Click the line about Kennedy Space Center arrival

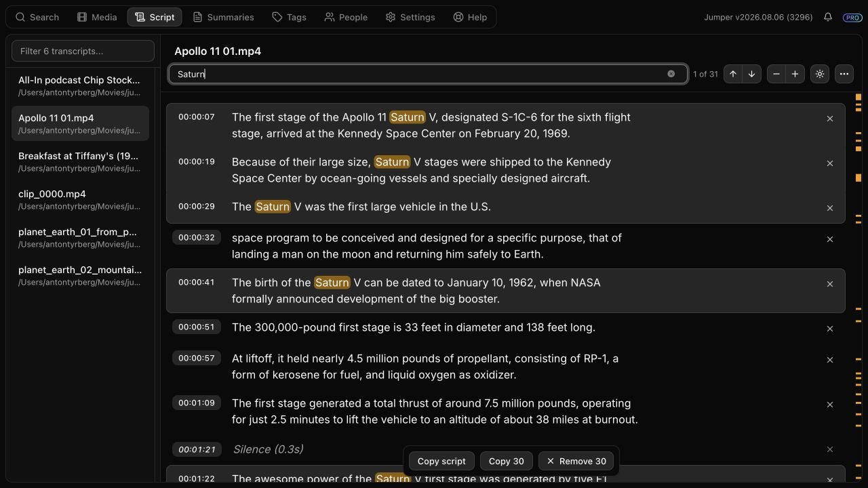point(431,125)
